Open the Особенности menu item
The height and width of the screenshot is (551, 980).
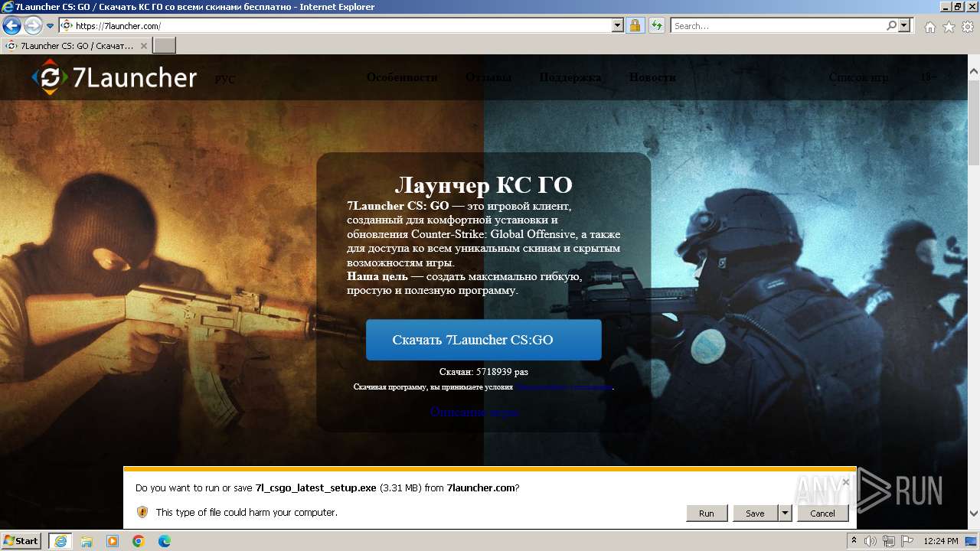tap(402, 77)
